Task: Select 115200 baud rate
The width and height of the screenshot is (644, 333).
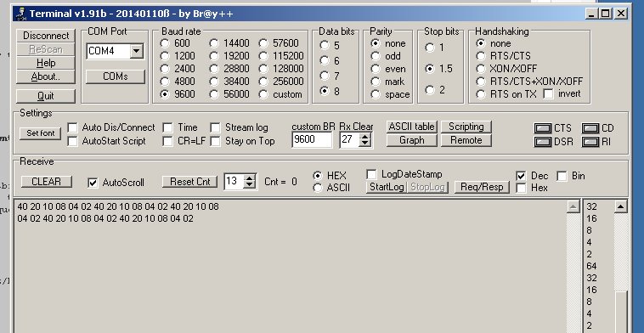Action: pyautogui.click(x=263, y=56)
